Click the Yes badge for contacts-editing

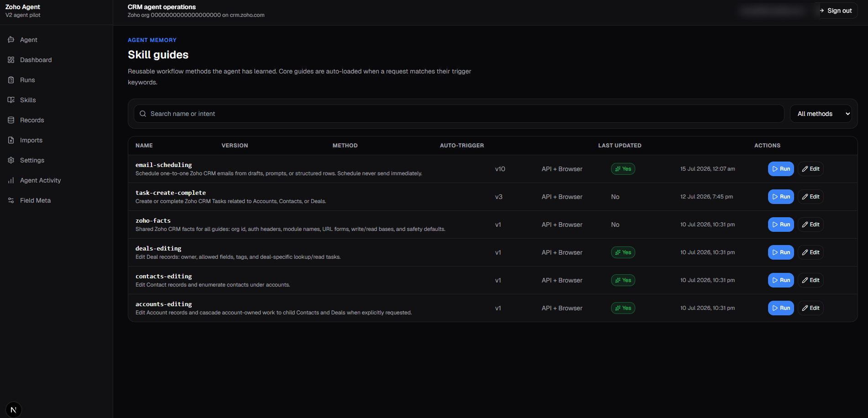(623, 280)
